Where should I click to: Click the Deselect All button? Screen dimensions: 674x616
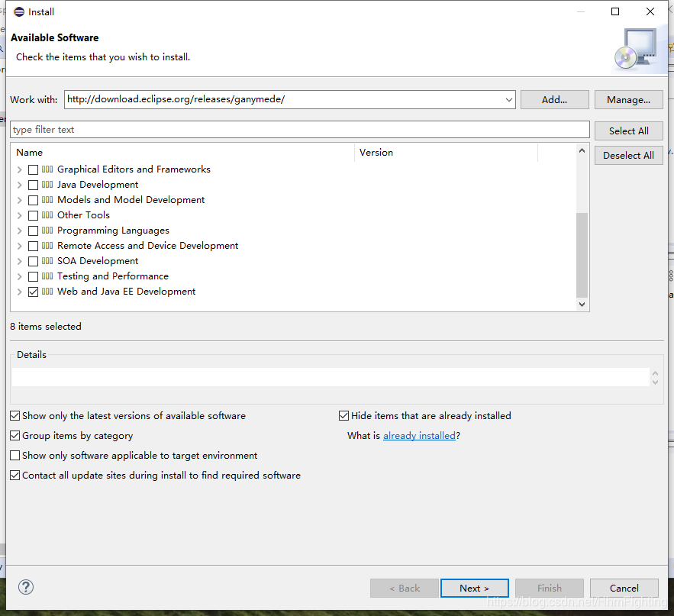628,156
